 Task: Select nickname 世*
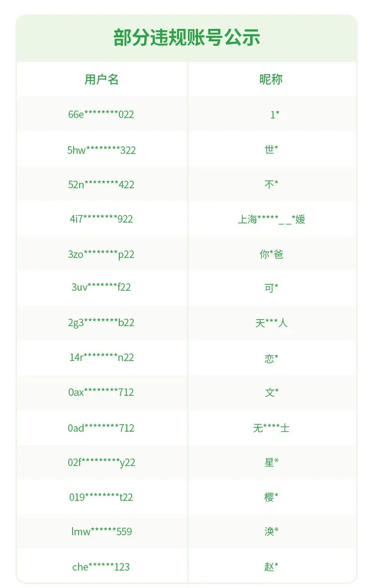click(x=271, y=150)
